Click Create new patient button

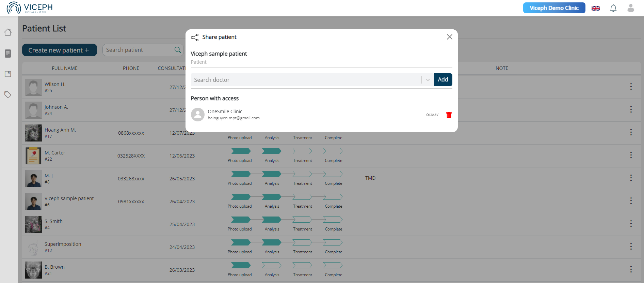(59, 50)
